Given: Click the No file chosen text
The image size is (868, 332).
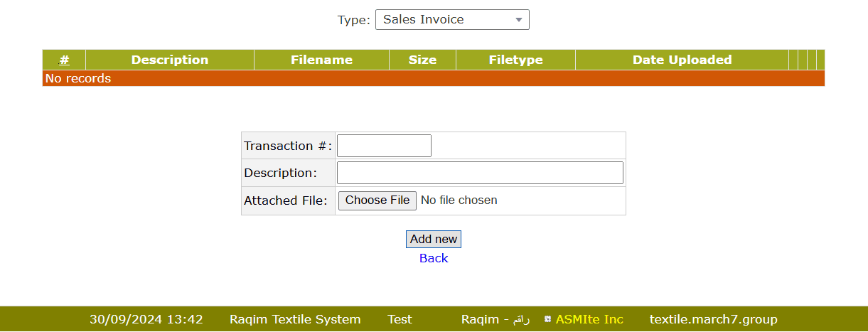Looking at the screenshot, I should [x=459, y=200].
